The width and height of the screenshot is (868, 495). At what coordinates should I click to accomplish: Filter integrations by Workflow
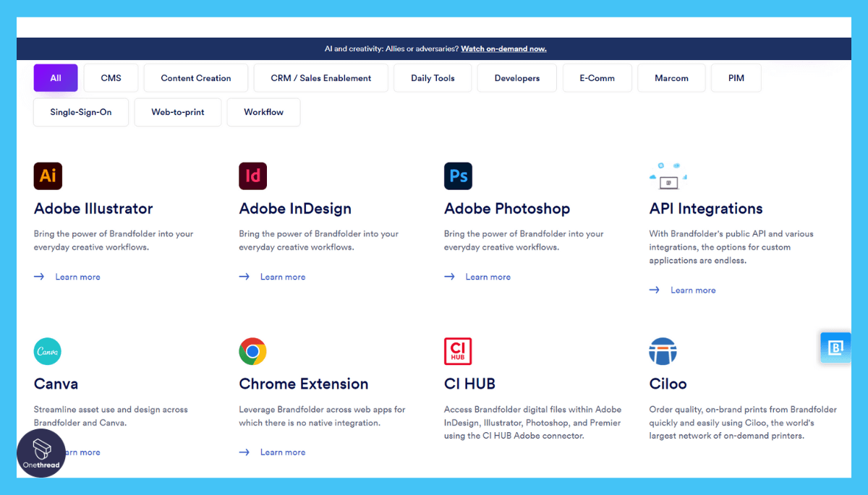click(x=263, y=112)
